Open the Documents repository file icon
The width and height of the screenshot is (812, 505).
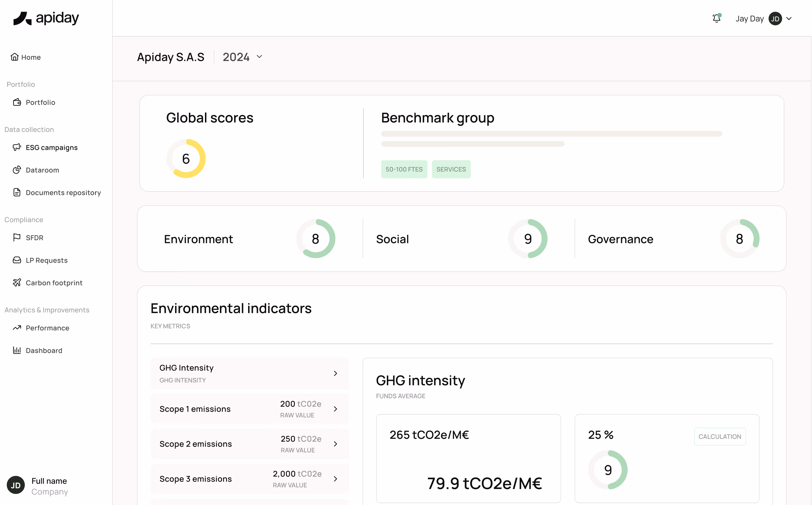[17, 192]
